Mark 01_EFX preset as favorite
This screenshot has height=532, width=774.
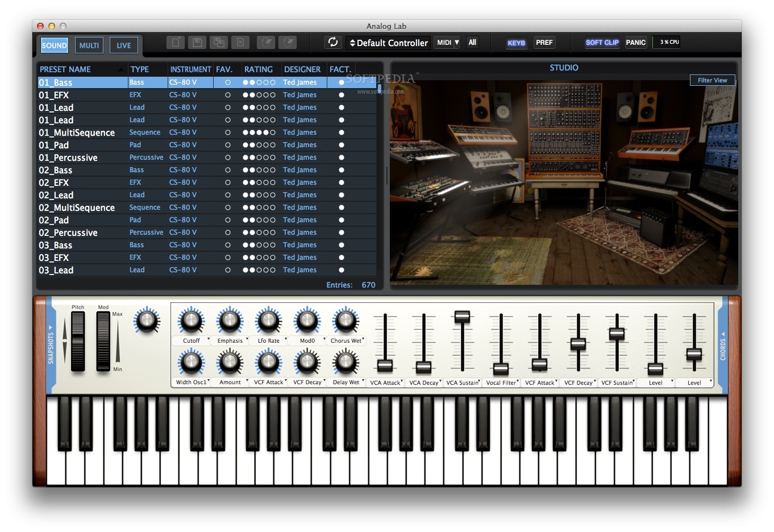point(228,95)
